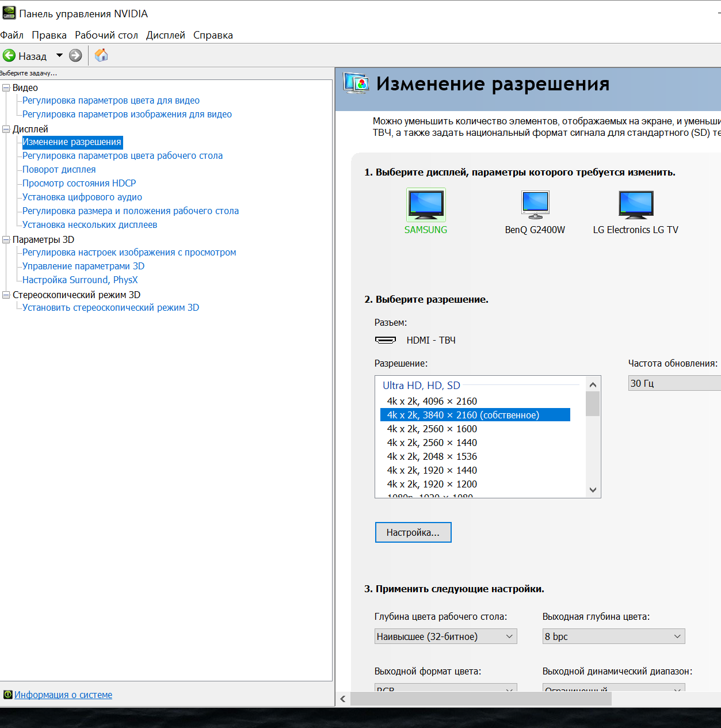Open the Поворот дисплея page
721x728 pixels.
click(x=59, y=169)
